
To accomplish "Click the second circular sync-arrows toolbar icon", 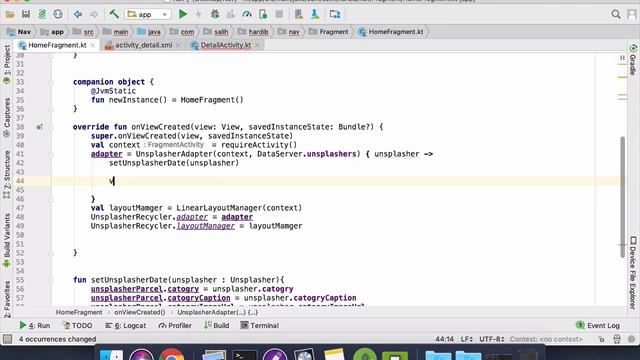I will coord(58,14).
